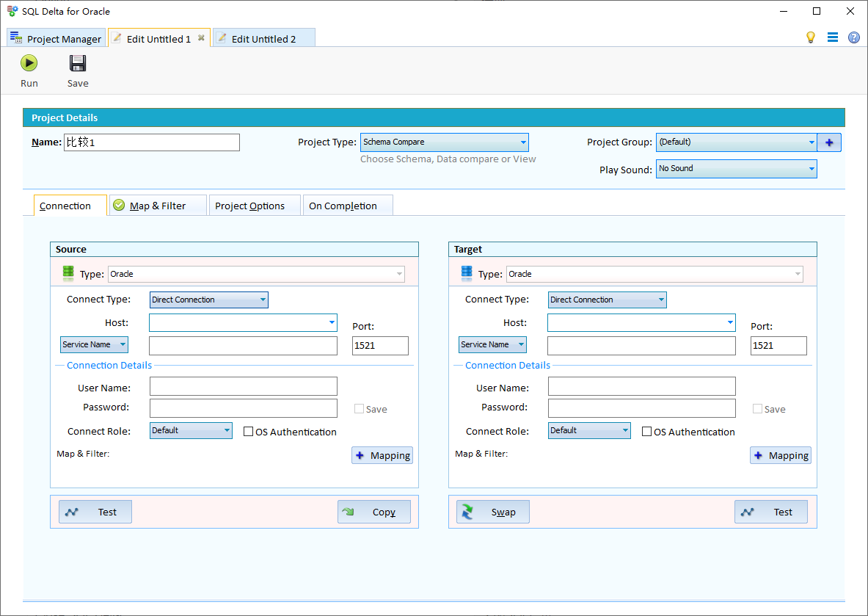Click the Source User Name field

(x=244, y=386)
